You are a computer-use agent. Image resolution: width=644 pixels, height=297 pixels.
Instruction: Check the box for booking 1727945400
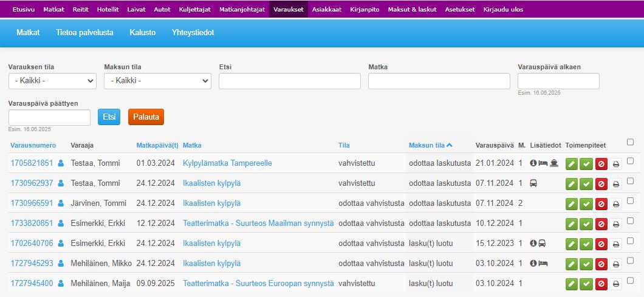click(630, 281)
